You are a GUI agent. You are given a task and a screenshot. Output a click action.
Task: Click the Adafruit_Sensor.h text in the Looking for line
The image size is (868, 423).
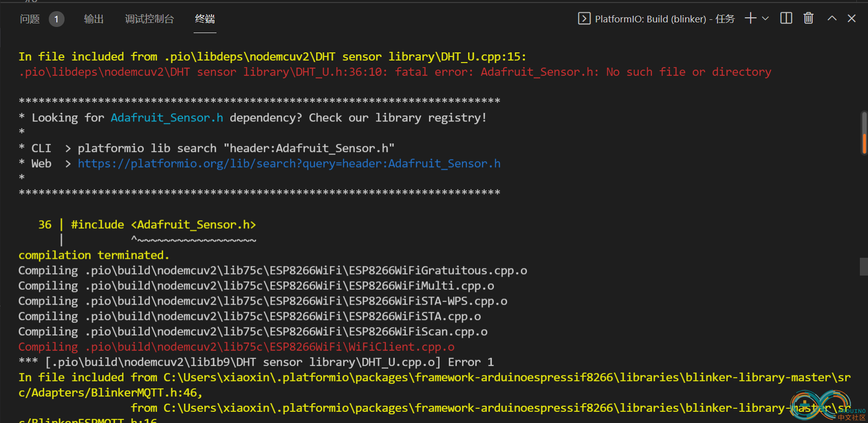click(x=167, y=118)
